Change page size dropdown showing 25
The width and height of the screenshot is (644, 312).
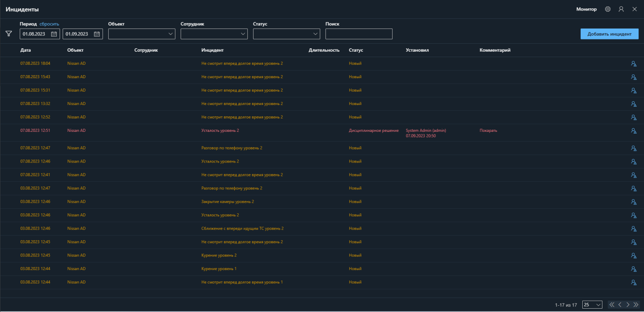(592, 304)
